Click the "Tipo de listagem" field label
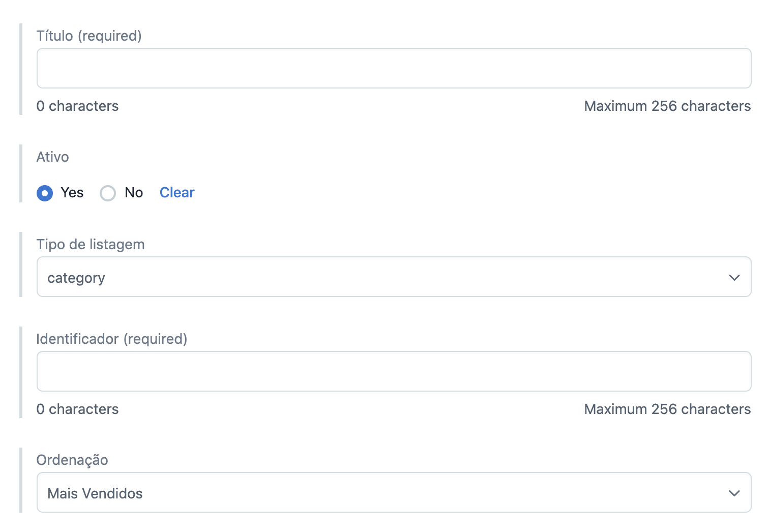Viewport: 769px width, 532px height. (91, 245)
